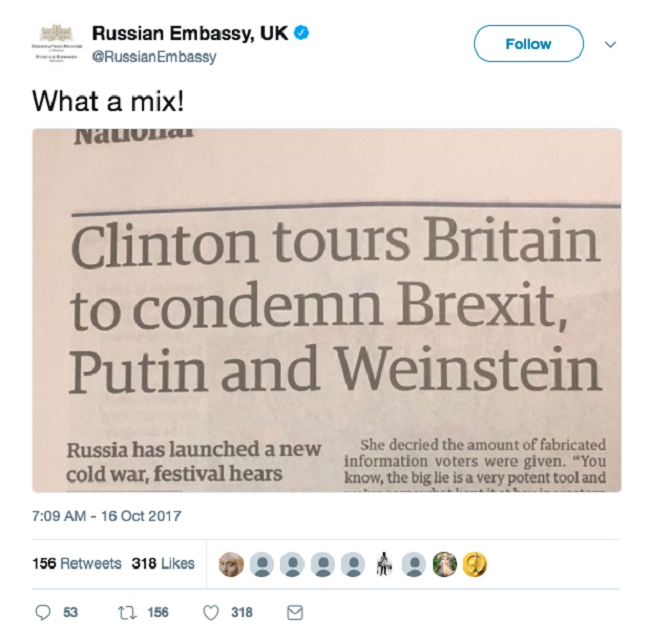View the 156 Retweets list

[77, 564]
